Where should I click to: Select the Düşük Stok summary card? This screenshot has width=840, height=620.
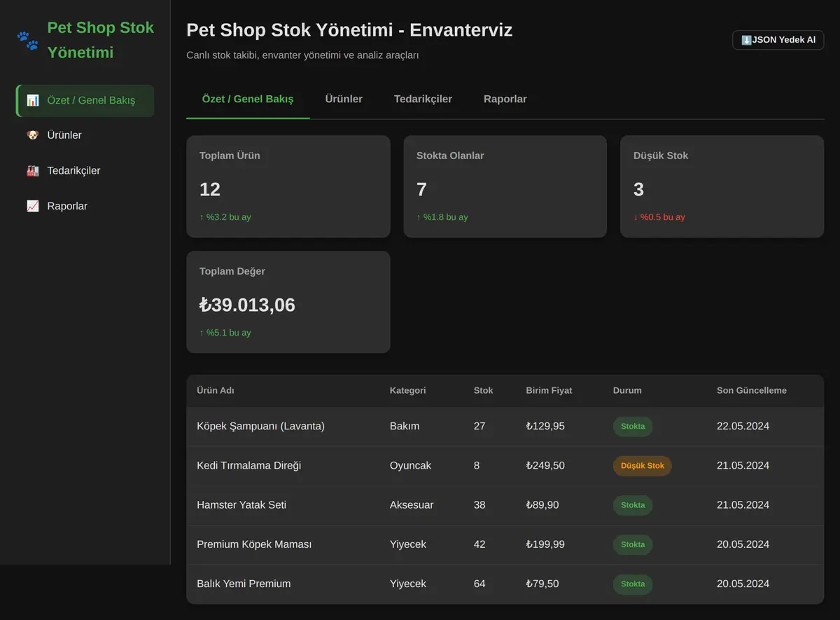pos(722,186)
